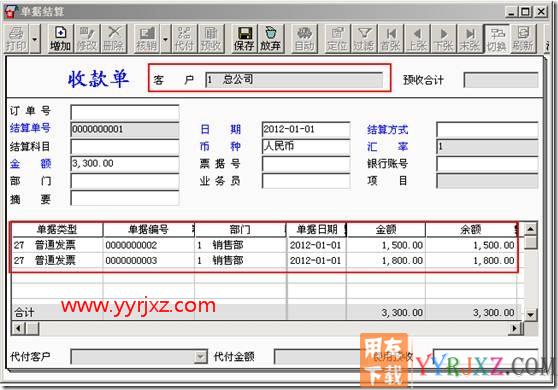The image size is (558, 390).
Task: Select invoice cell 0000000003
Action: 149,260
